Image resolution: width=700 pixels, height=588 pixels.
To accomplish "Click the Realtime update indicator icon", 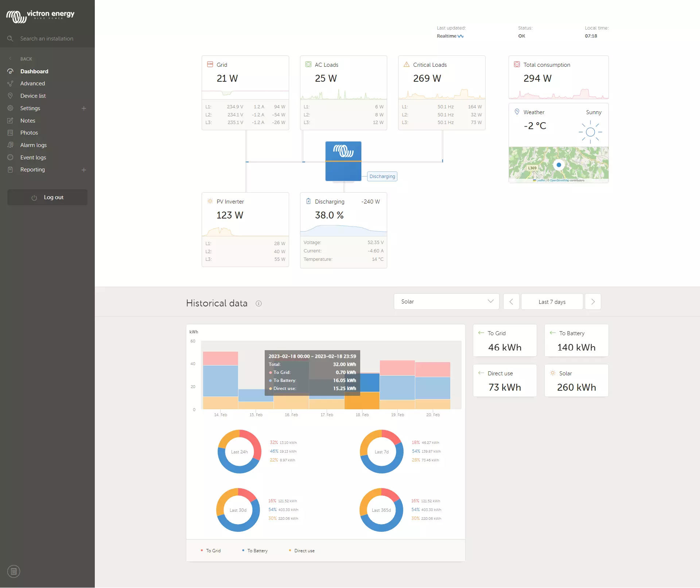I will [x=460, y=36].
